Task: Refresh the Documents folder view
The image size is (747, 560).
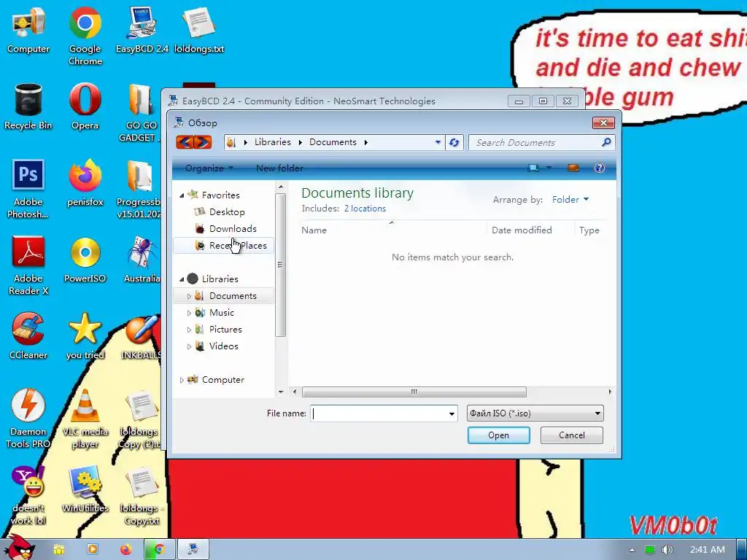Action: pyautogui.click(x=454, y=142)
